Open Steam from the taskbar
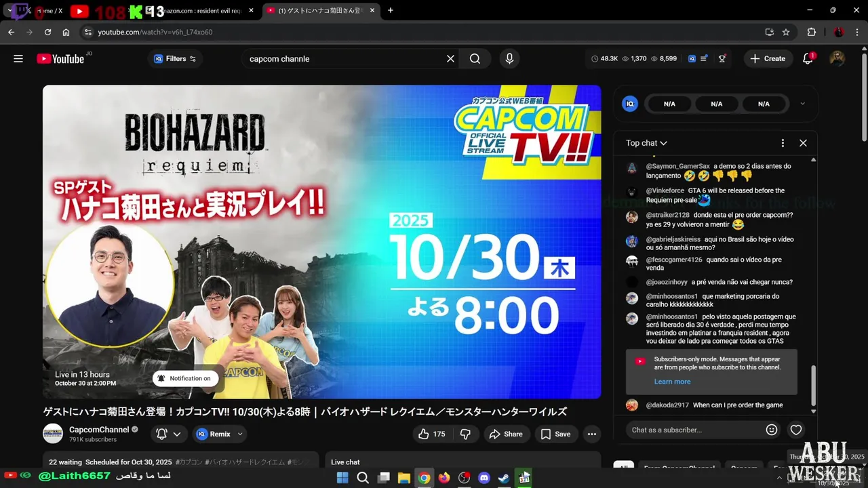 (x=504, y=478)
